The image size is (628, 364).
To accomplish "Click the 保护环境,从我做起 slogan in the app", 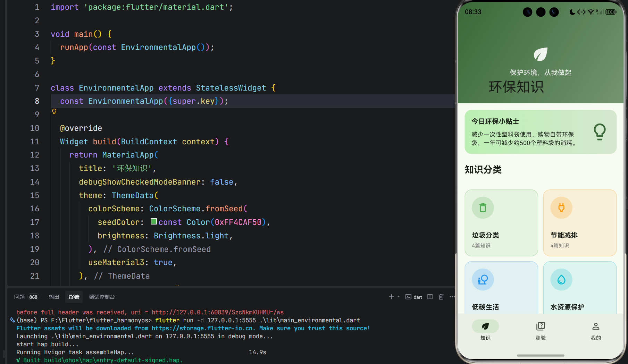I will click(x=541, y=73).
